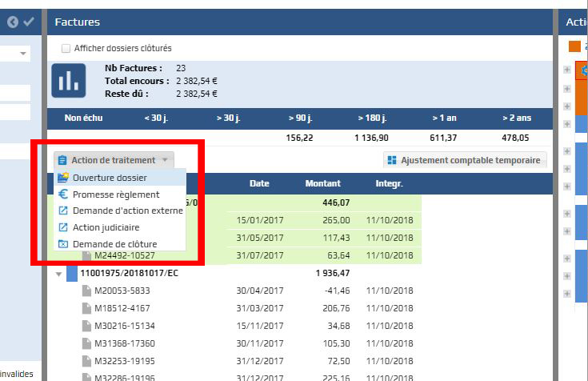The image size is (588, 381).
Task: Click the Ouverture dossier folder icon
Action: [63, 178]
